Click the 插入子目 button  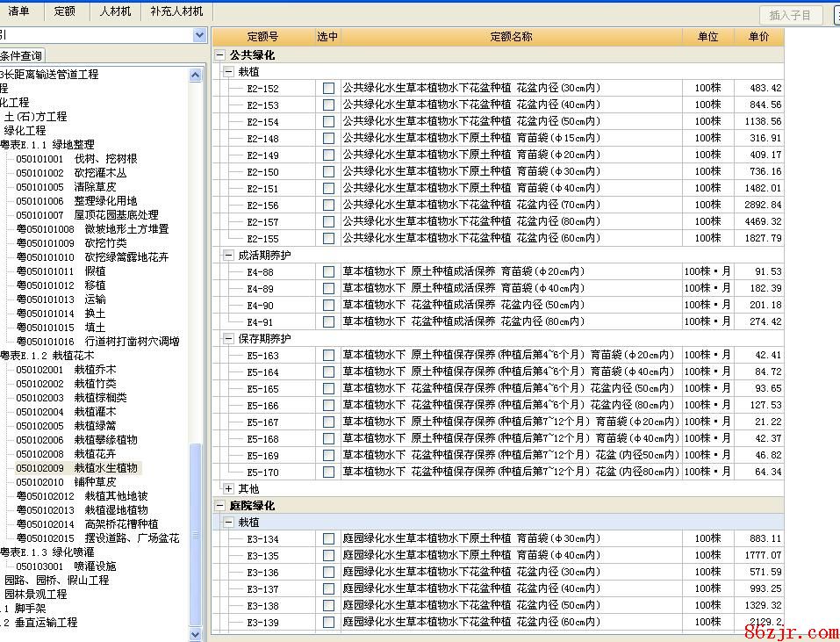point(790,15)
